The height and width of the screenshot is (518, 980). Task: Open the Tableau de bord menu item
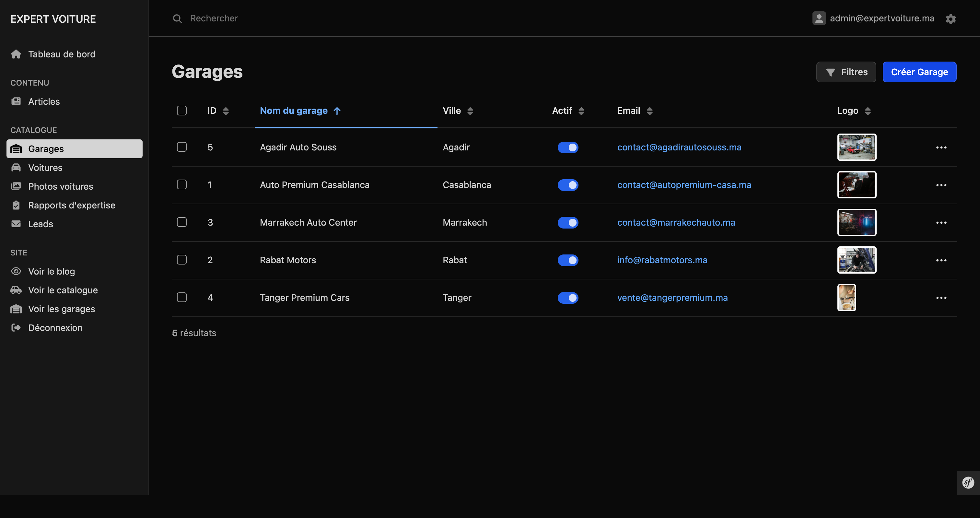(75, 54)
